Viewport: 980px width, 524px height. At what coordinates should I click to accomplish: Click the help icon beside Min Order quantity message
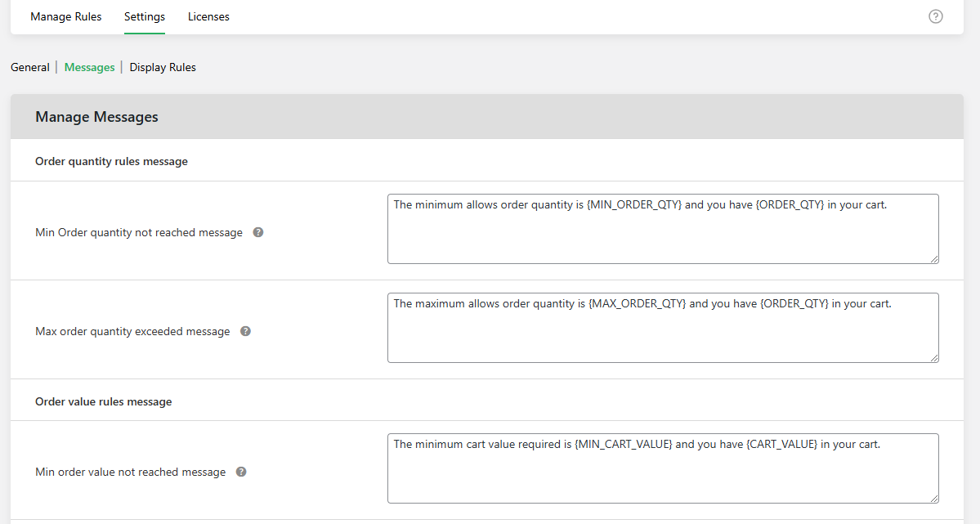coord(257,232)
